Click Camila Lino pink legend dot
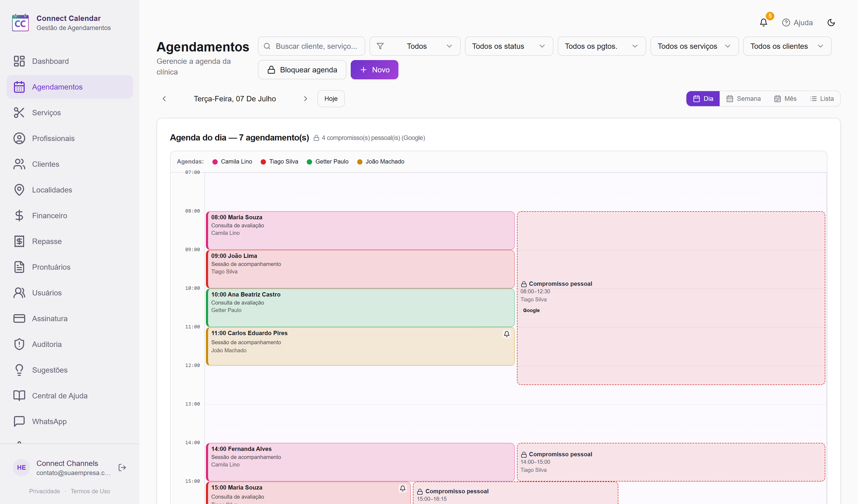The image size is (858, 504). (215, 162)
